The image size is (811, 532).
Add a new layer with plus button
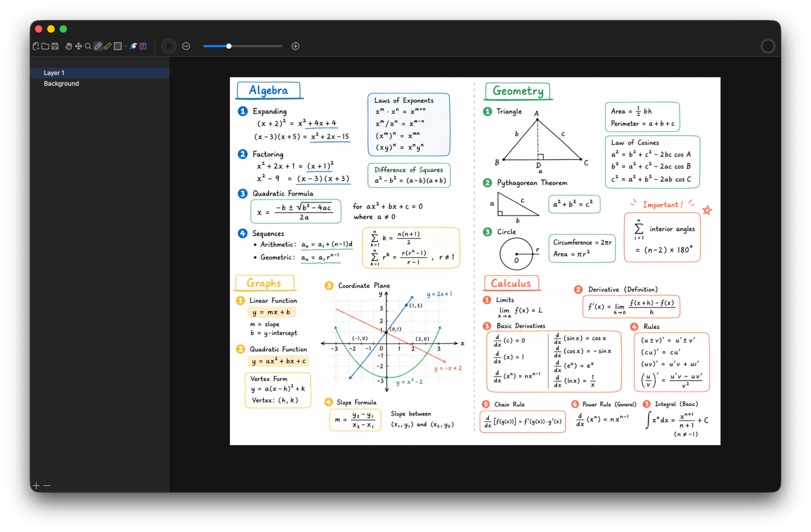(x=36, y=485)
